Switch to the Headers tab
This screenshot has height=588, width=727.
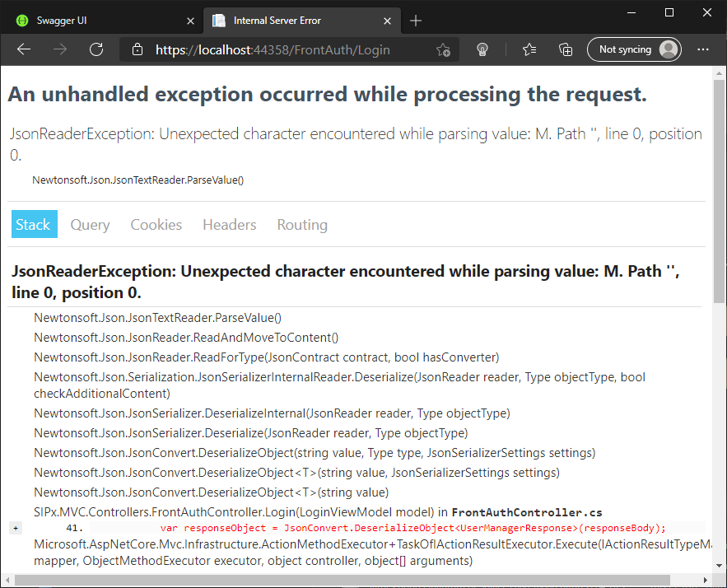pyautogui.click(x=230, y=225)
